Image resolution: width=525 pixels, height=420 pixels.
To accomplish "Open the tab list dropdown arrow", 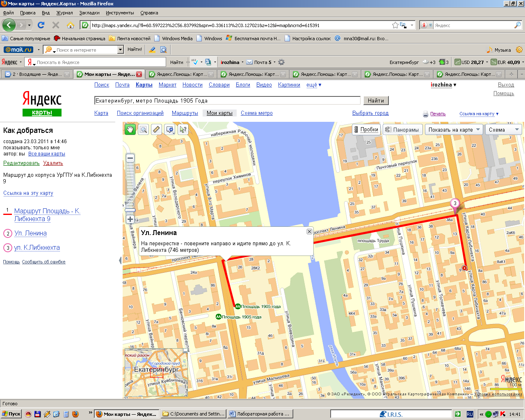I will (x=521, y=74).
